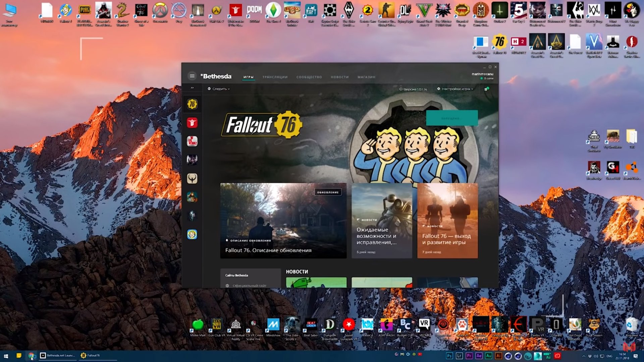Open the downloads status icon in launcher
Screen dimensions: 644x362
(x=487, y=89)
